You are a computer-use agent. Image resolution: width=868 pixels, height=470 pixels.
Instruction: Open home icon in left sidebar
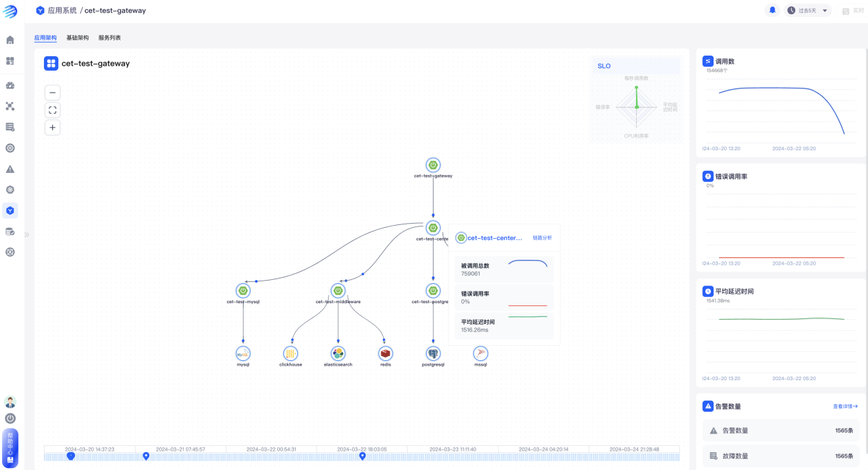pyautogui.click(x=10, y=40)
